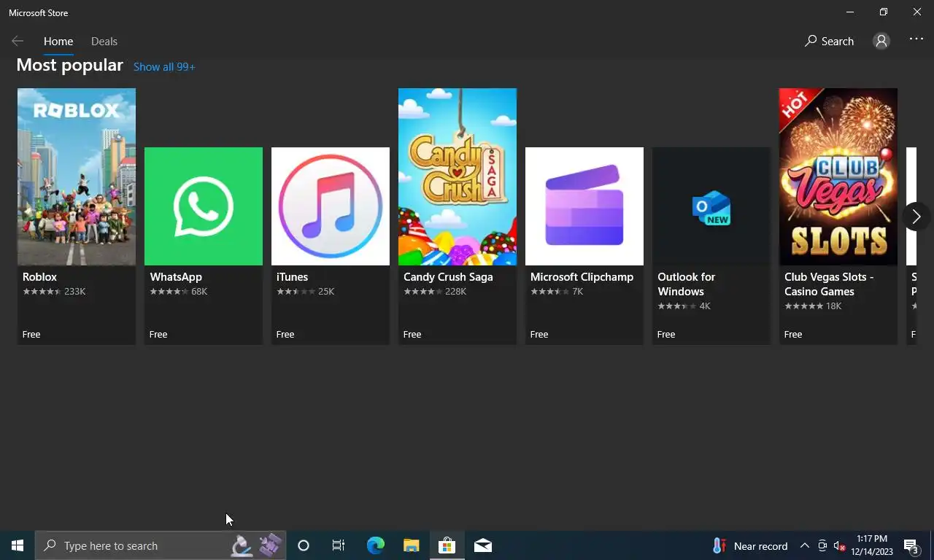Click the Most popular heading
Image resolution: width=934 pixels, height=560 pixels.
[x=70, y=66]
